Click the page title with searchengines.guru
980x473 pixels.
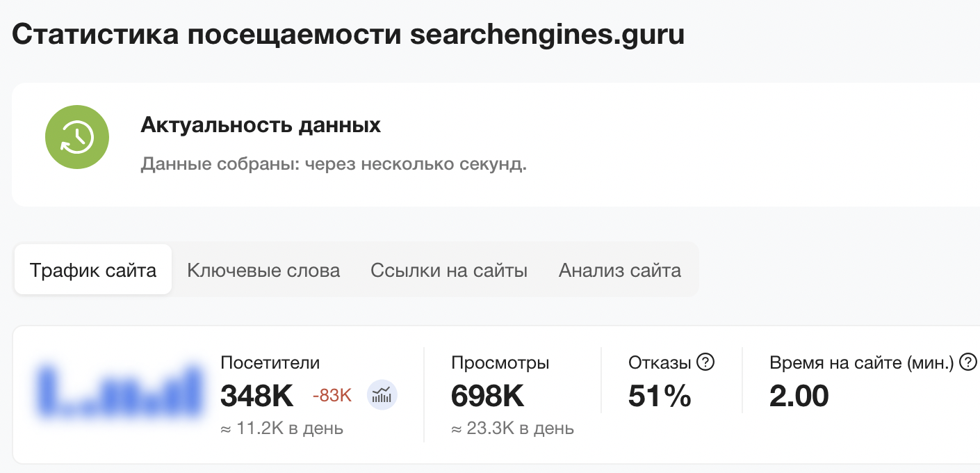pyautogui.click(x=348, y=34)
